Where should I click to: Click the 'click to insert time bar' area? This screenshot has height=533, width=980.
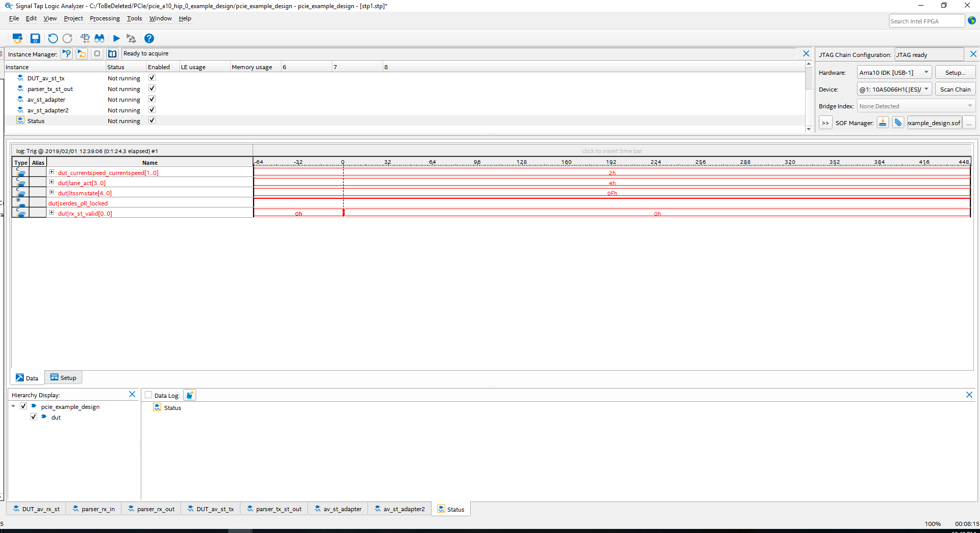point(612,151)
